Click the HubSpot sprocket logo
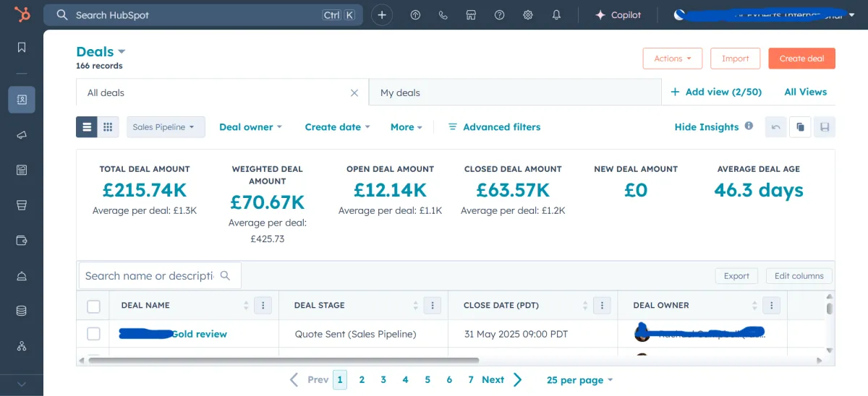 click(x=22, y=14)
